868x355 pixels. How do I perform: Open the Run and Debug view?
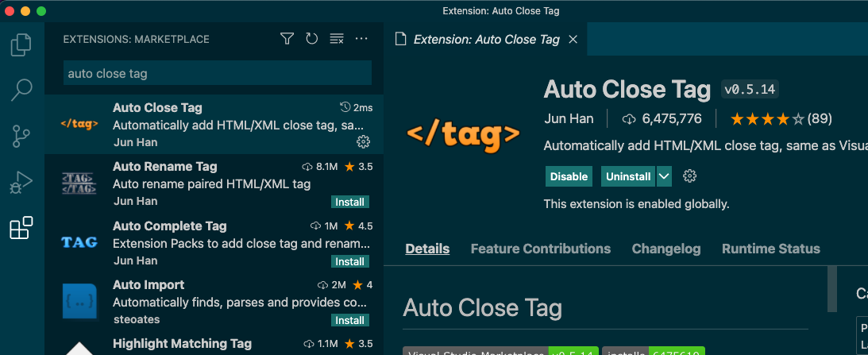(21, 182)
